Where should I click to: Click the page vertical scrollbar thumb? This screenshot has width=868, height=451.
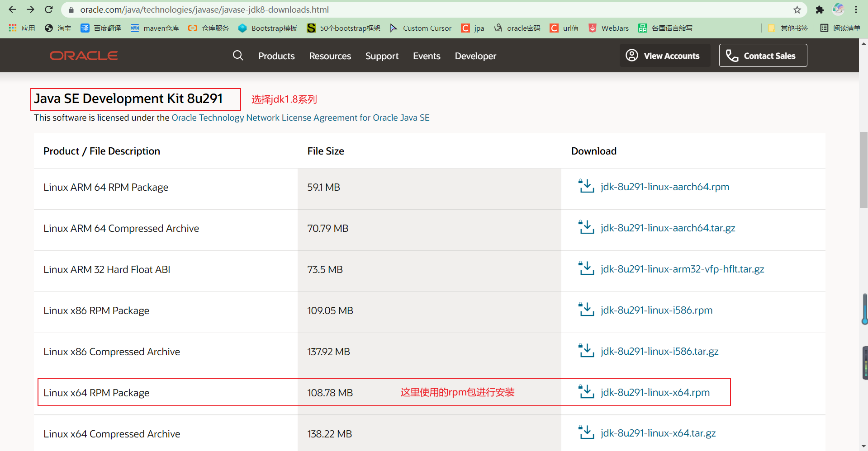tap(863, 170)
